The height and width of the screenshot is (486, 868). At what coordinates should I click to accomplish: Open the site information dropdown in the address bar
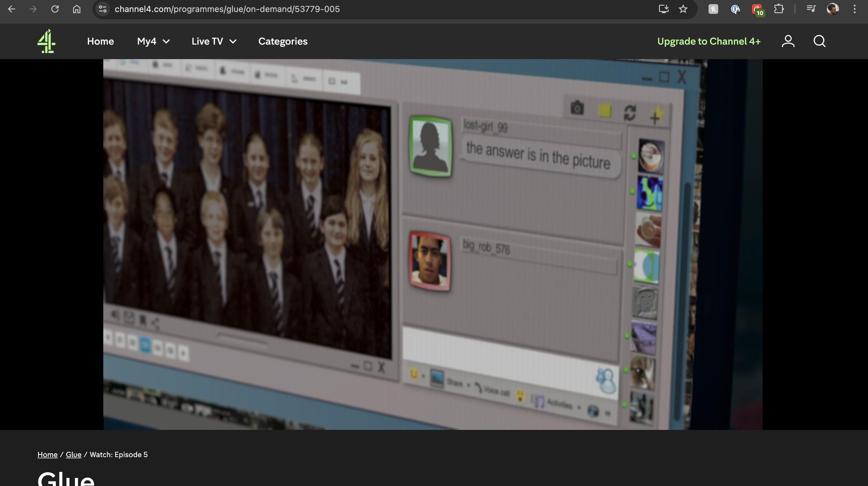[102, 9]
